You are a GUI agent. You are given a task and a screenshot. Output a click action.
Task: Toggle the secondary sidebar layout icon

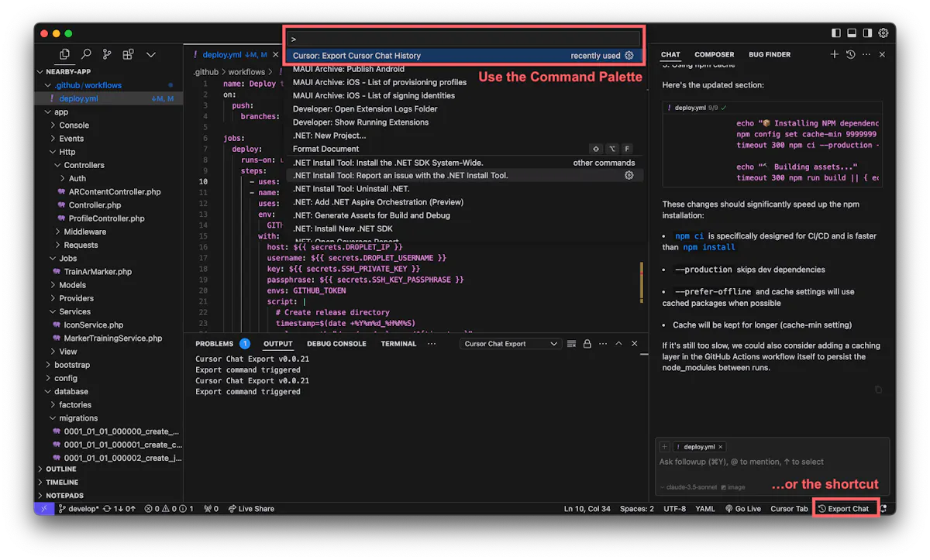coord(867,33)
